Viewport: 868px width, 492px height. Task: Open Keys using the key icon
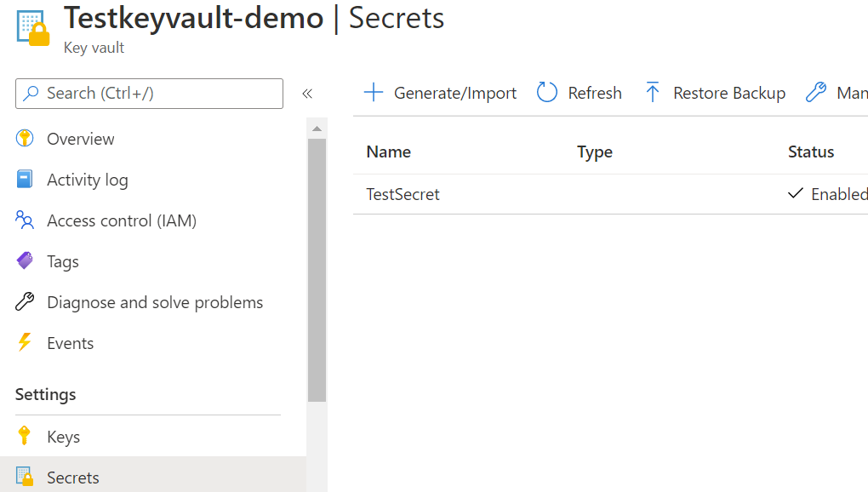click(23, 436)
